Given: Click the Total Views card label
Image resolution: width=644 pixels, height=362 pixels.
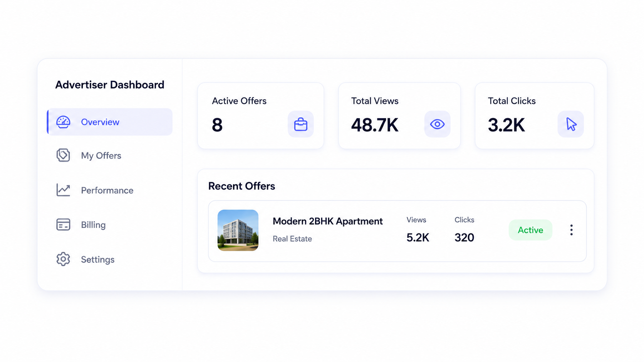Looking at the screenshot, I should pos(375,101).
